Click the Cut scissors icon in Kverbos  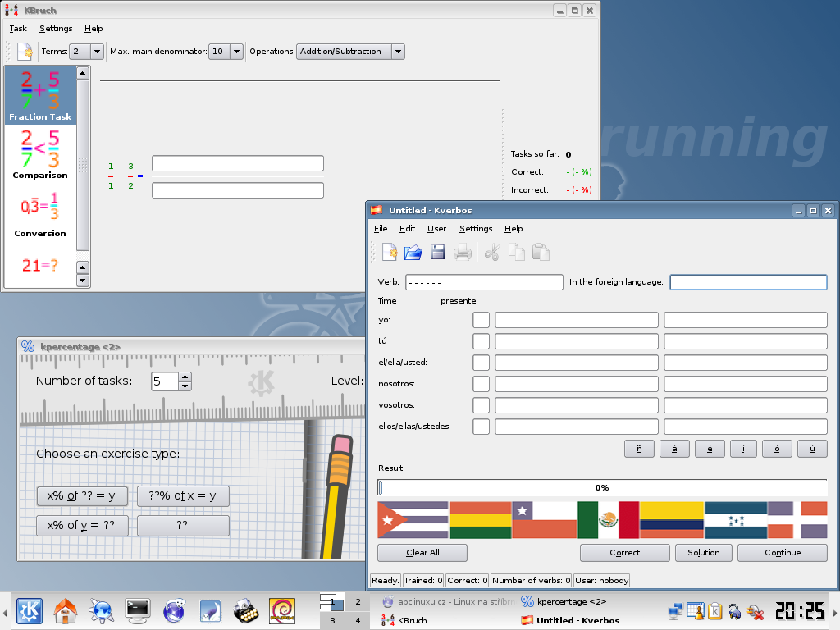pos(492,252)
